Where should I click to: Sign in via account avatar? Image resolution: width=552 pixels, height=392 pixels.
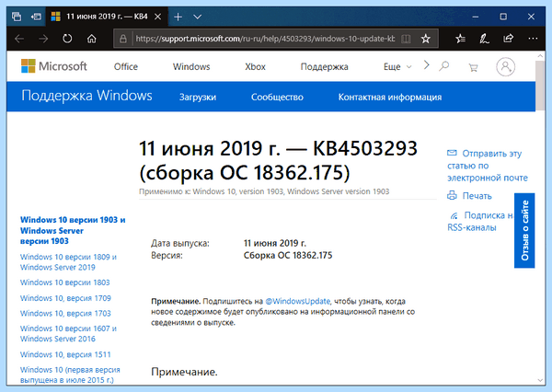pyautogui.click(x=505, y=66)
